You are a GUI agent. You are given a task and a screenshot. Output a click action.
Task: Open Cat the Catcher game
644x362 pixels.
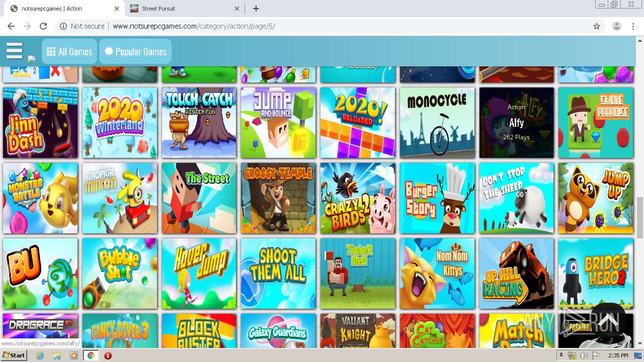tap(437, 331)
